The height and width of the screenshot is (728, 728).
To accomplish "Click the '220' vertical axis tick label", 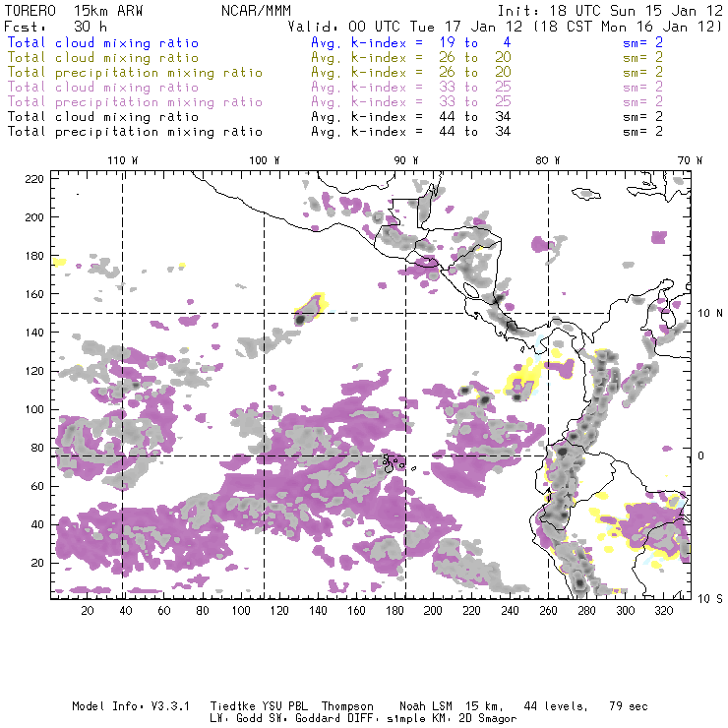I will pyautogui.click(x=34, y=179).
